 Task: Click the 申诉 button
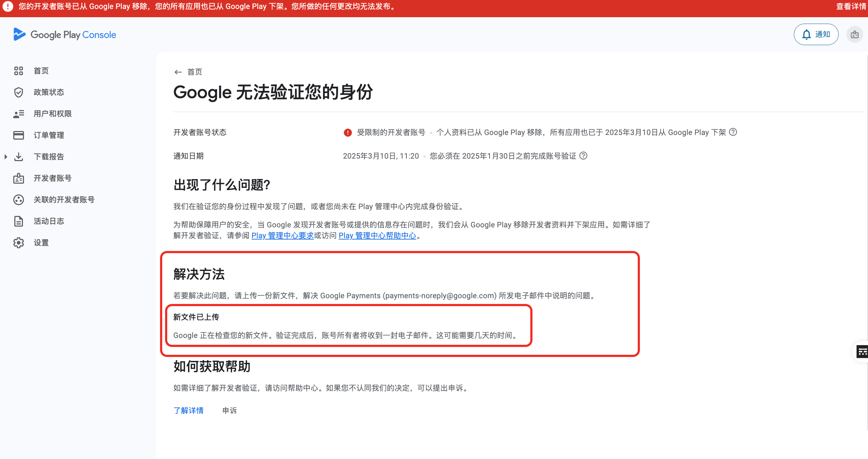(230, 410)
